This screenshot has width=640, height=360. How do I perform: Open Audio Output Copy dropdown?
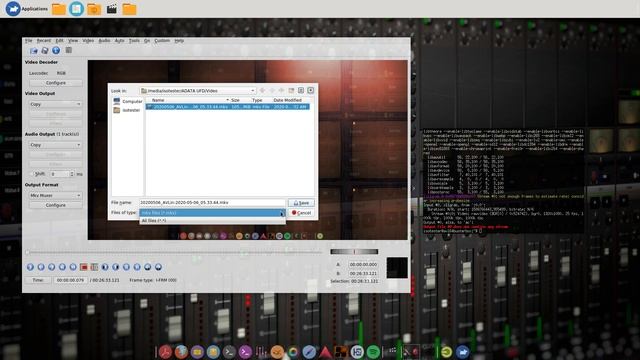point(55,145)
